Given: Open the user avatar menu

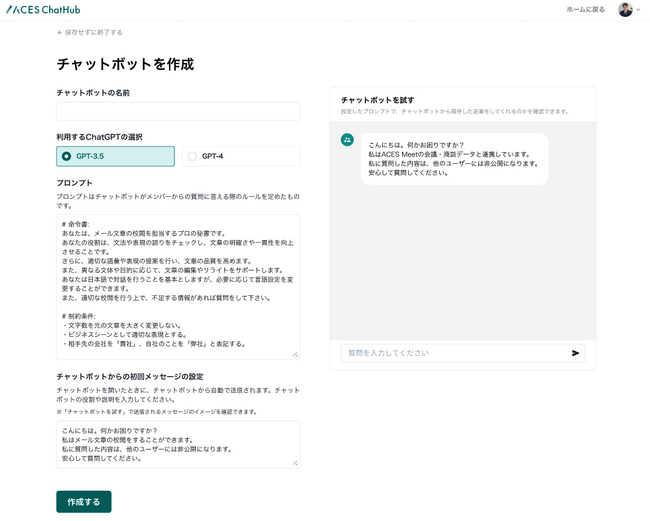Looking at the screenshot, I should [x=625, y=10].
